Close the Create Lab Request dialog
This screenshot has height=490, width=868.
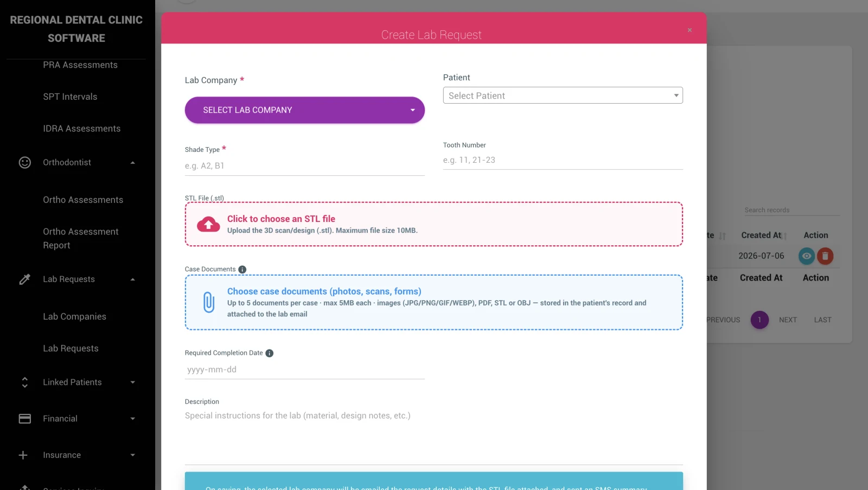(690, 30)
